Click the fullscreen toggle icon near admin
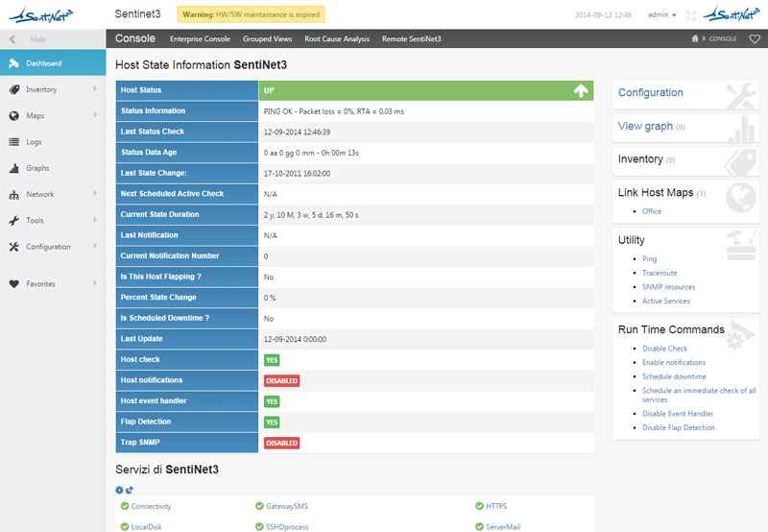 coord(691,15)
